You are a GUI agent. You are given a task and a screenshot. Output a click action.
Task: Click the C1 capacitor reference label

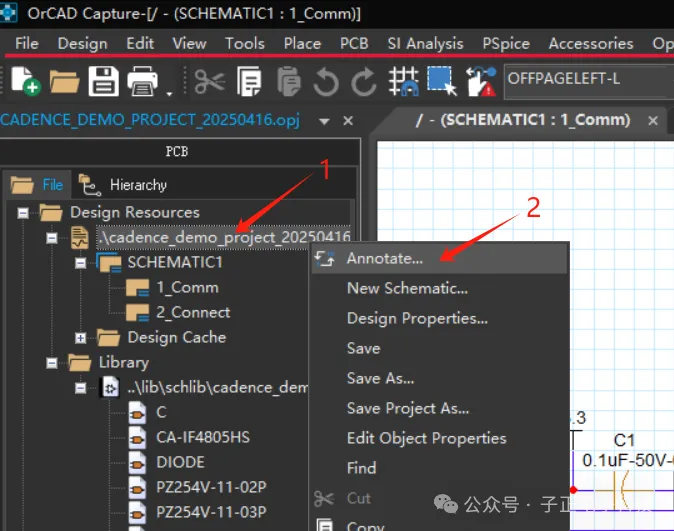coord(624,440)
